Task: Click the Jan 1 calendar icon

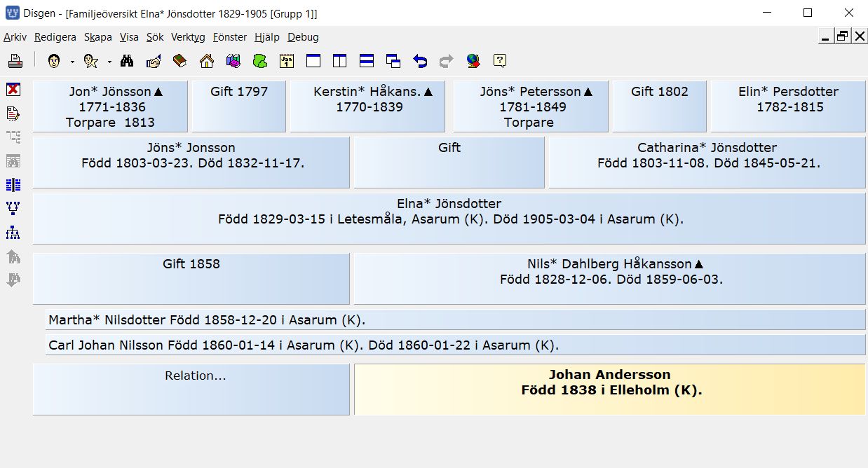Action: (287, 61)
